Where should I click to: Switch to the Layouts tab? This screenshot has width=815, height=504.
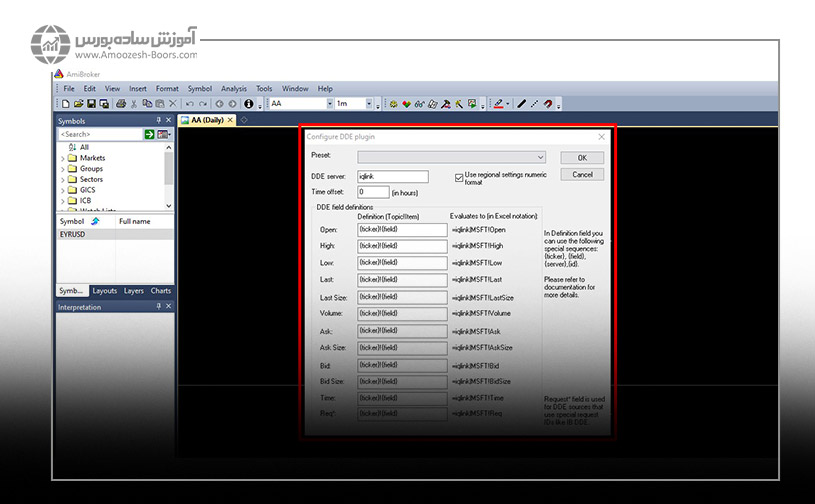point(104,291)
